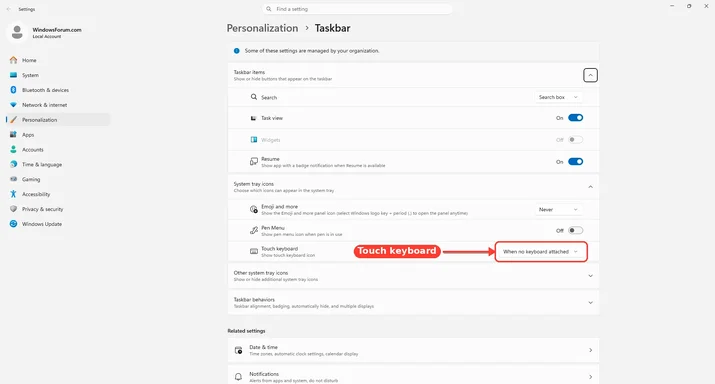This screenshot has height=384, width=715.
Task: Click the Related settings heading
Action: click(x=246, y=331)
